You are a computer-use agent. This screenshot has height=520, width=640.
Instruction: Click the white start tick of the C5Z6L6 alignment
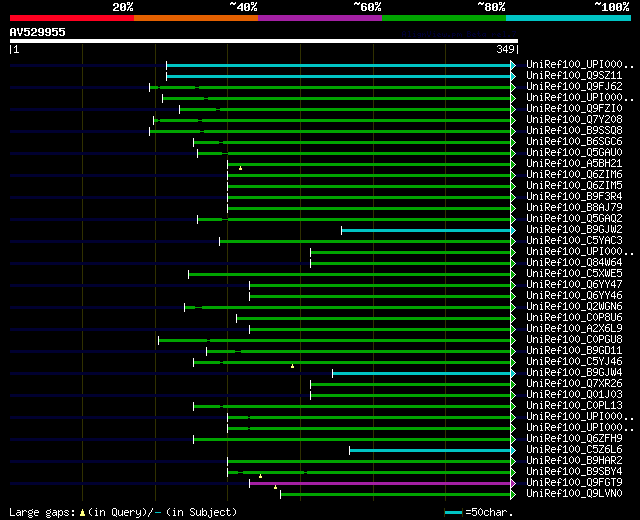click(x=349, y=451)
